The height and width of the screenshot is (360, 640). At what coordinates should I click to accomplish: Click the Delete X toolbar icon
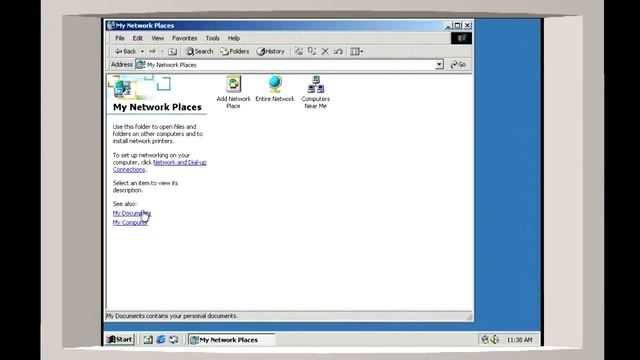point(325,51)
